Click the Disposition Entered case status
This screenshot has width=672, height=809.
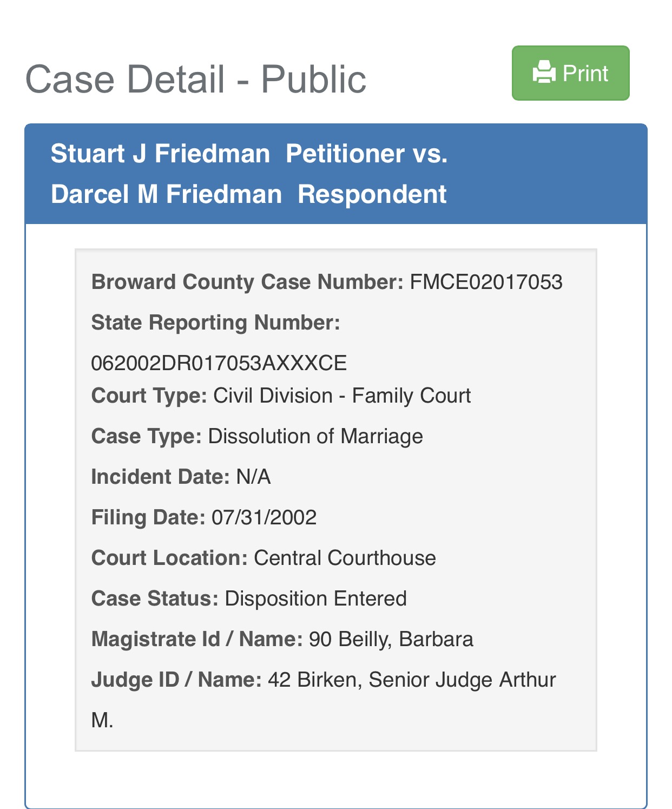pyautogui.click(x=315, y=598)
